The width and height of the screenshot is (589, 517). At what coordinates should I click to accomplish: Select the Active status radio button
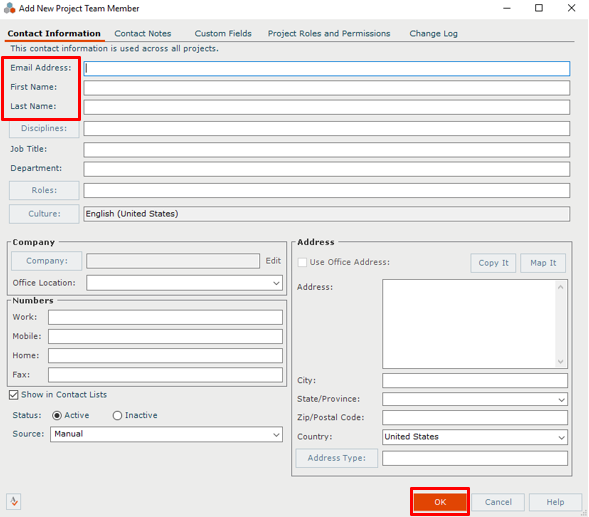click(57, 416)
